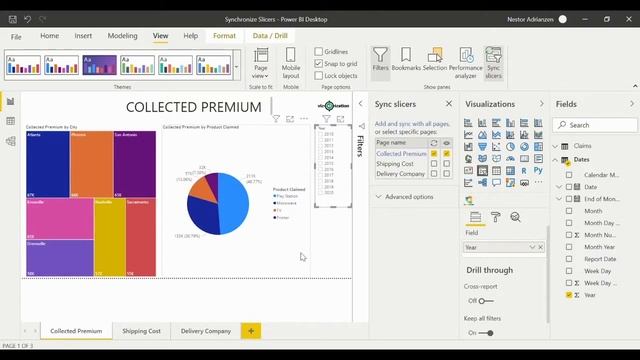The image size is (640, 360).
Task: Expand the Date hierarchy field
Action: 560,187
